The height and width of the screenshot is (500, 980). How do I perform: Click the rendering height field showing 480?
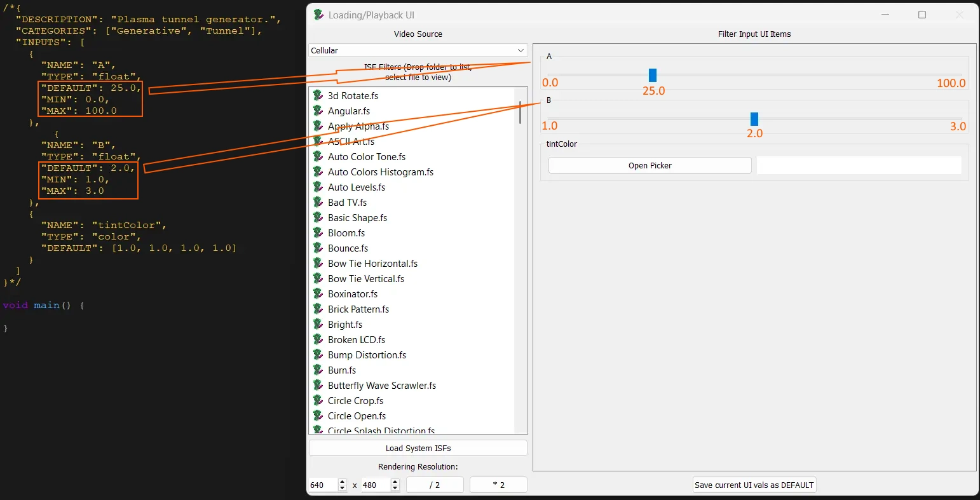tap(376, 485)
